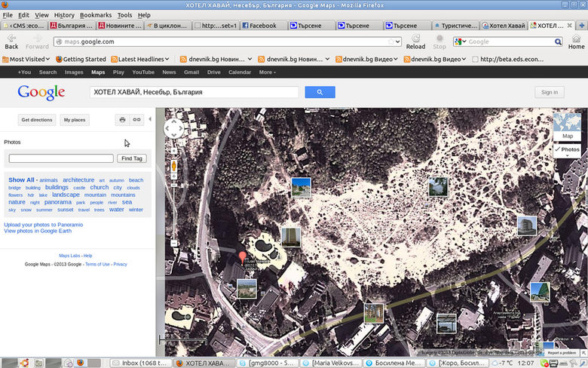Click the printer tray icon in taskbar
This screenshot has height=368, width=588.
pyautogui.click(x=553, y=363)
